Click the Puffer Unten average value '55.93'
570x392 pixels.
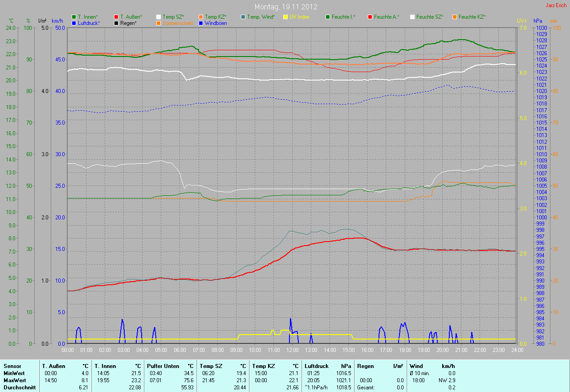(x=187, y=388)
